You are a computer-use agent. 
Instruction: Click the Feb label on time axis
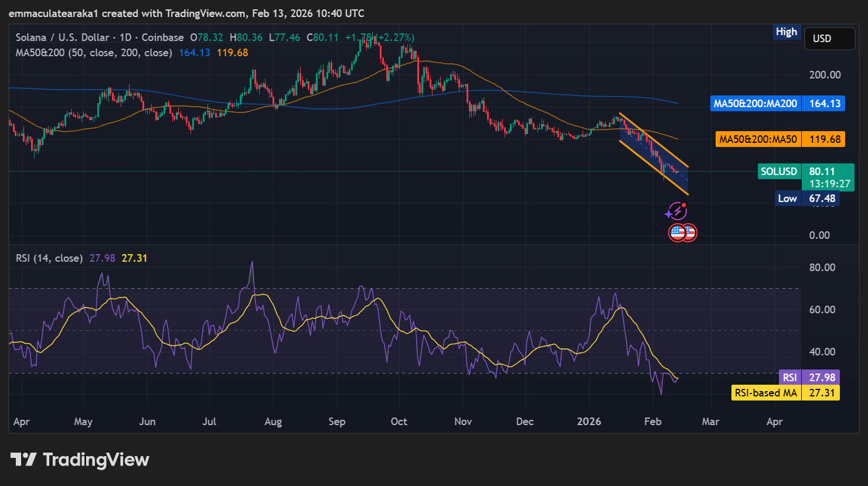(652, 422)
